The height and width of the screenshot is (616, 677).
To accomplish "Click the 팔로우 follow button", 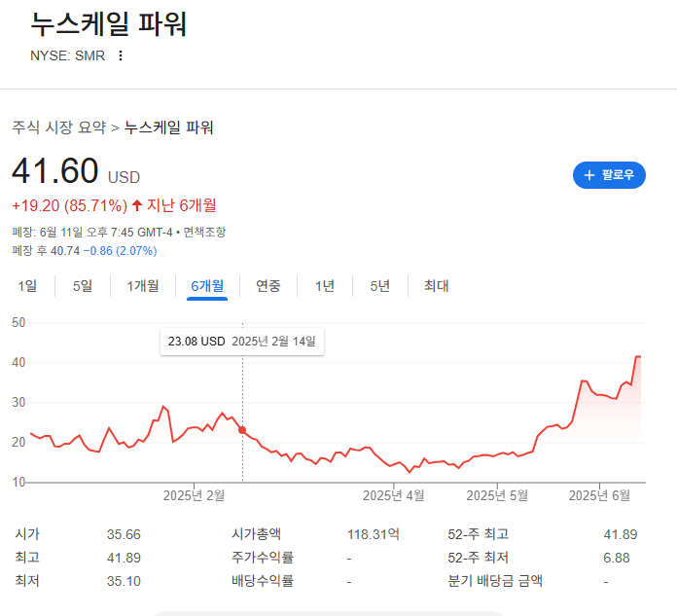I will (x=609, y=175).
